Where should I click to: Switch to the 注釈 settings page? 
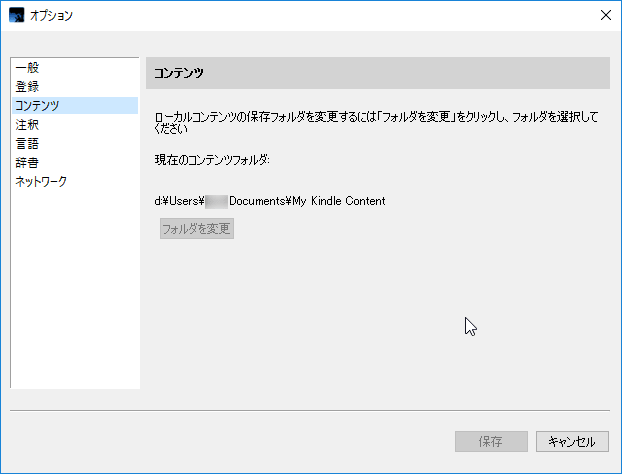pos(28,125)
